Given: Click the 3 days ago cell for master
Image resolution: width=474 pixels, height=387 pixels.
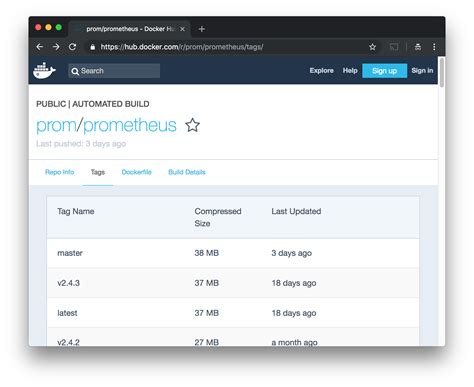Looking at the screenshot, I should pos(291,253).
